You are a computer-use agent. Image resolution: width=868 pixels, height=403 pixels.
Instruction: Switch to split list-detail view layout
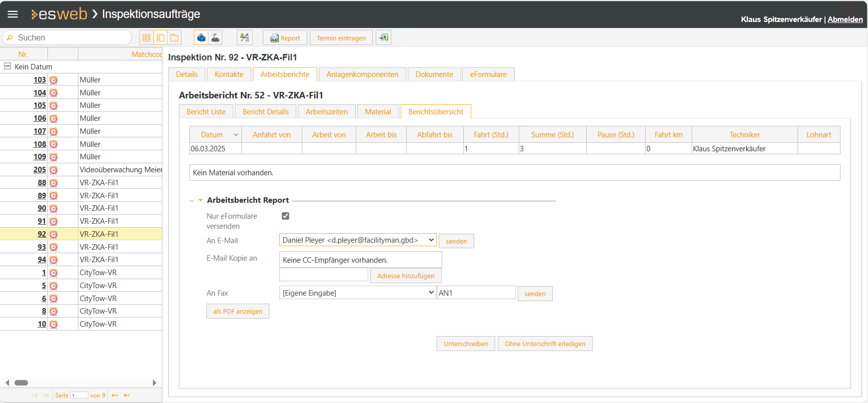coord(160,38)
